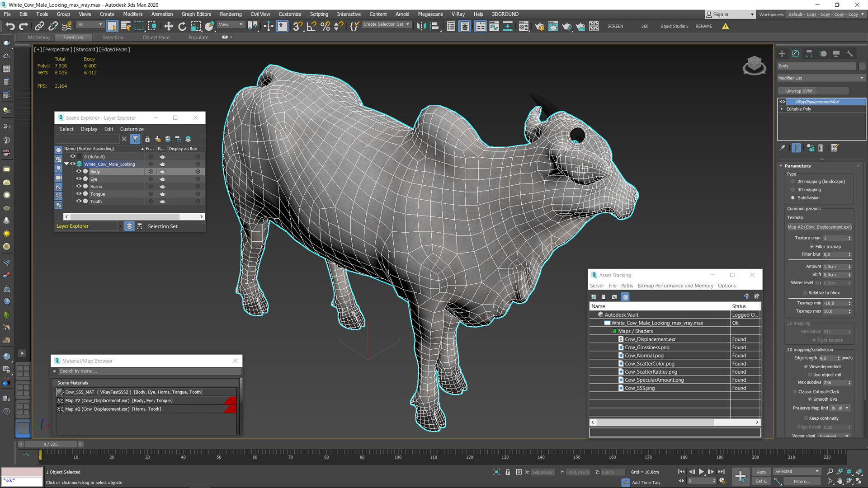
Task: Open the Sign In dropdown
Action: click(x=730, y=14)
